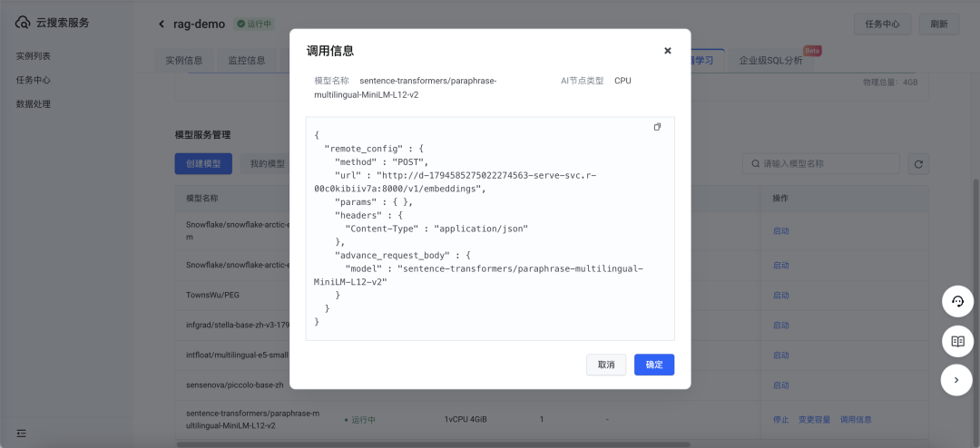Viewport: 980px width, 448px height.
Task: Collapse sidebar using the bottom-left menu icon
Action: click(22, 433)
